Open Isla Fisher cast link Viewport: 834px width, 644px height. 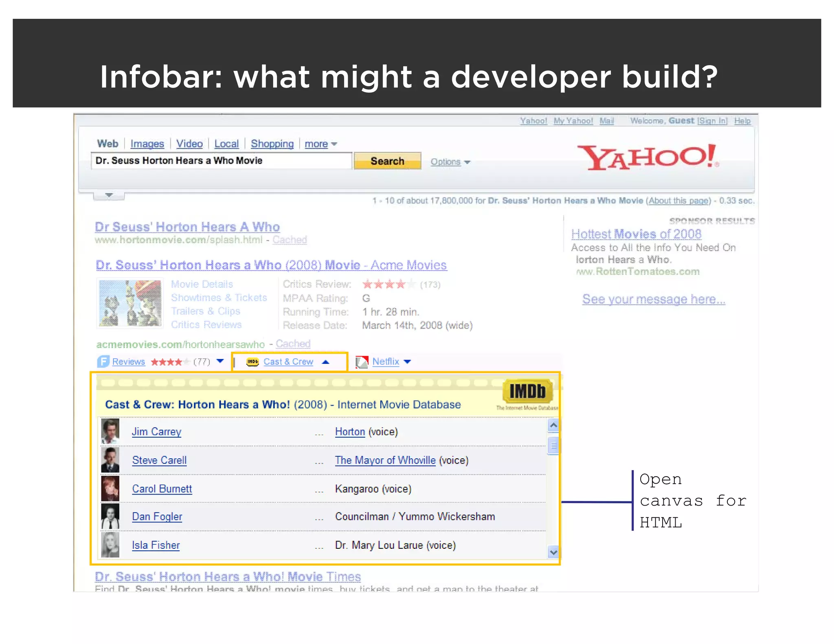156,545
